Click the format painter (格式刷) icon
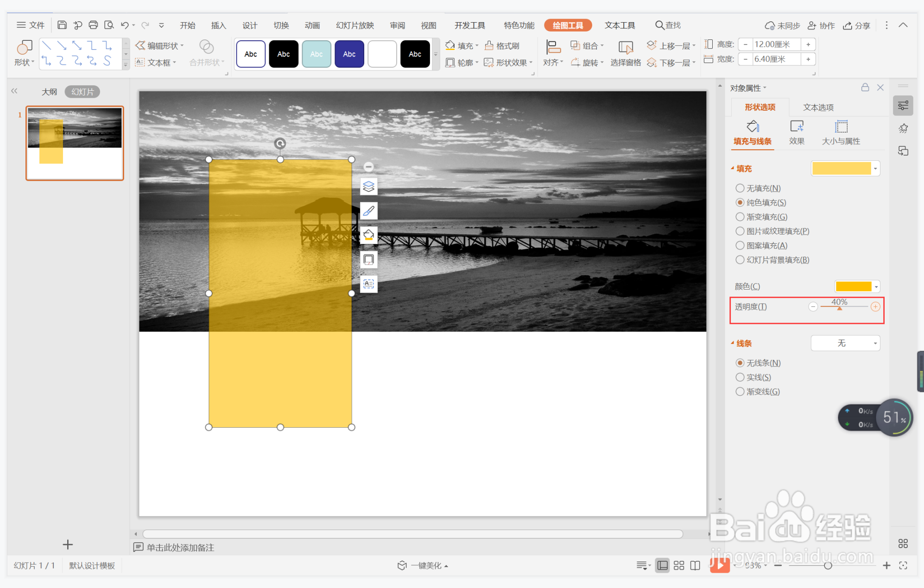Image resolution: width=924 pixels, height=588 pixels. [x=489, y=45]
